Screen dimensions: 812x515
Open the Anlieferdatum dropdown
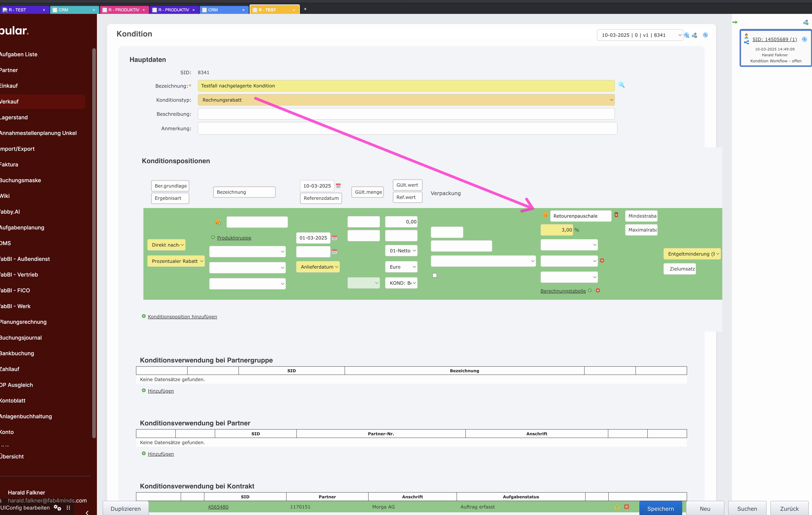[318, 267]
